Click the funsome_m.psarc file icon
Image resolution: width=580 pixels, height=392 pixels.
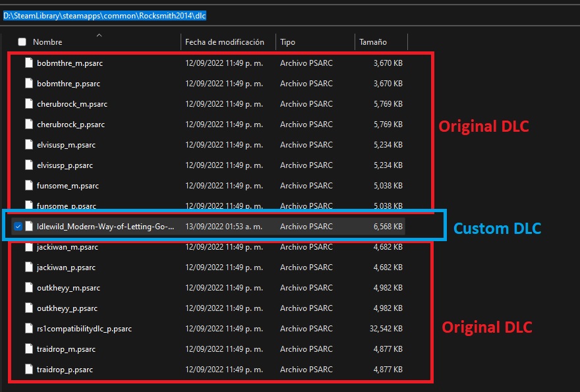[x=28, y=186]
